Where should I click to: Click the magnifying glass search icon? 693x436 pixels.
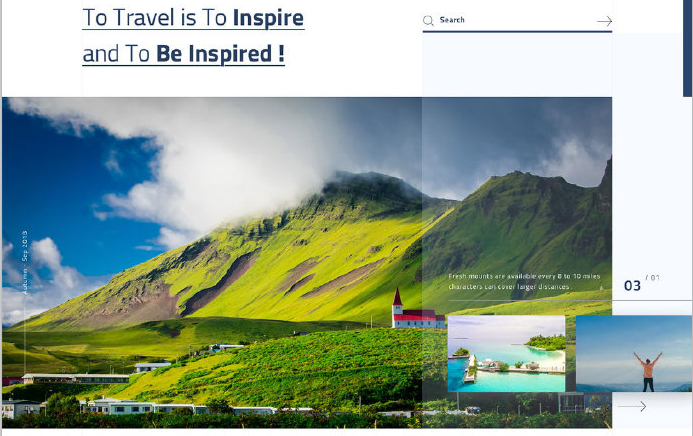pyautogui.click(x=428, y=21)
